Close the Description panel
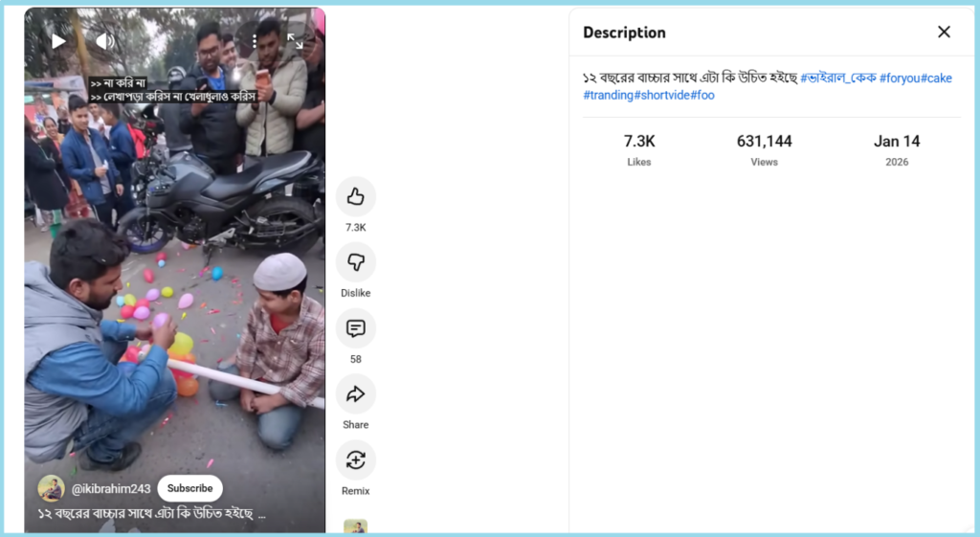 pyautogui.click(x=944, y=32)
